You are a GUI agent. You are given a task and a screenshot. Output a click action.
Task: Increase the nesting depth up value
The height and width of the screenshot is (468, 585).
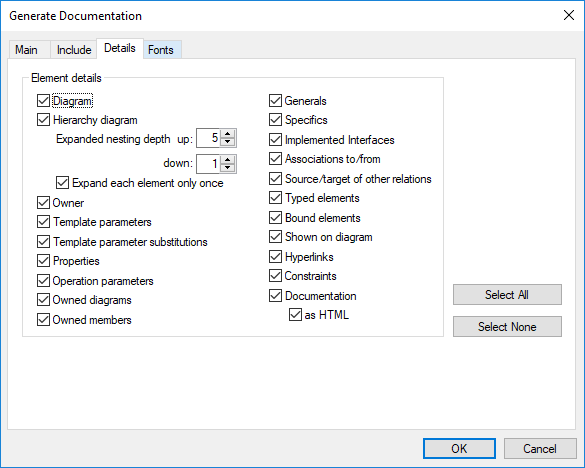228,134
